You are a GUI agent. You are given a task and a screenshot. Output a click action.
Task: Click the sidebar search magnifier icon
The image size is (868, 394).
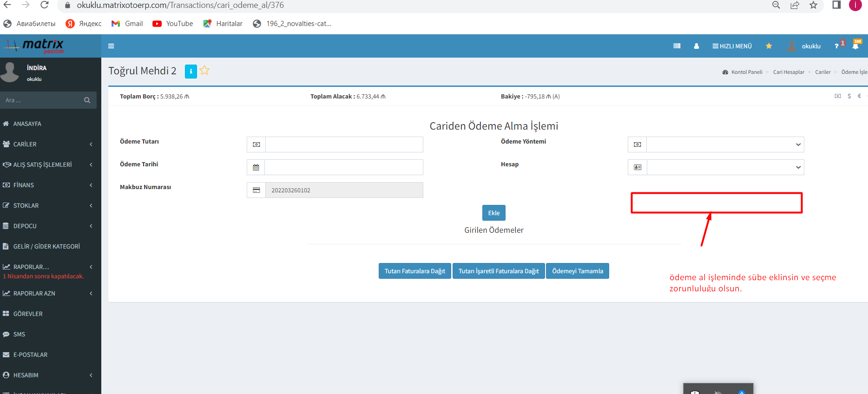pyautogui.click(x=87, y=100)
